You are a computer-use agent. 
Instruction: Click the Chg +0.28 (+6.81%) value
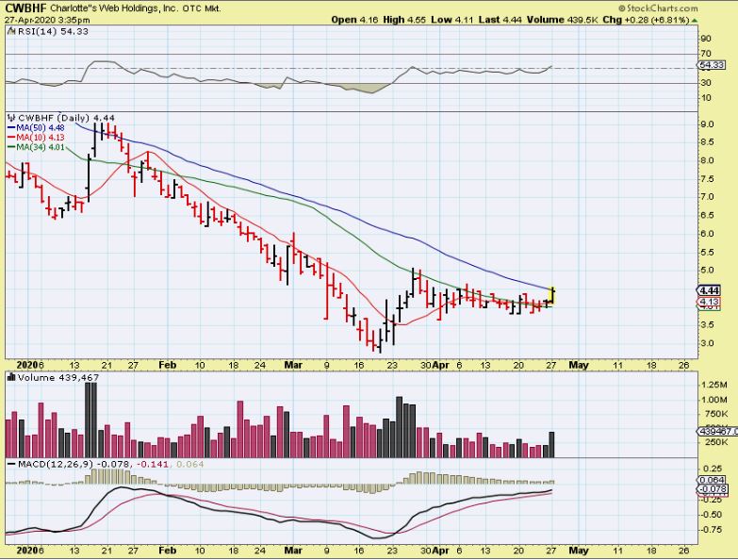point(646,20)
